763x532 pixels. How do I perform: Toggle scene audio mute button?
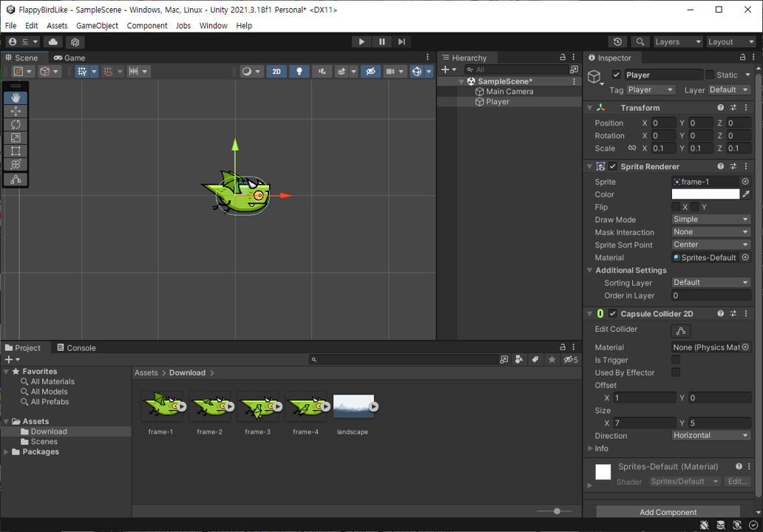322,72
